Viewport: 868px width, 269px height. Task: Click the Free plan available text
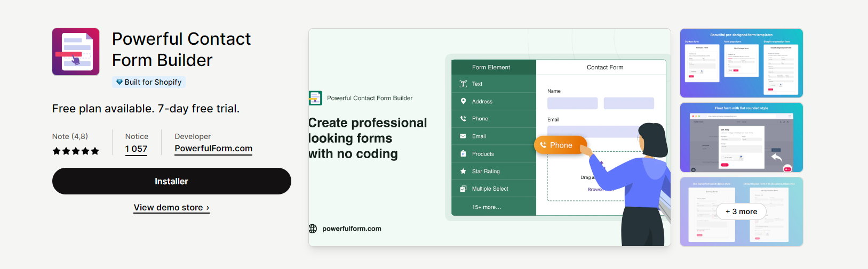pyautogui.click(x=146, y=109)
